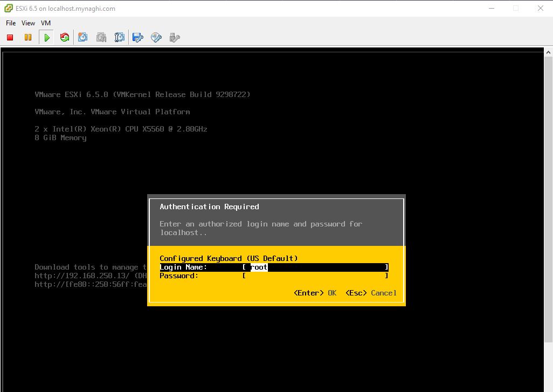Click the CD/DVD drive connect icon
Screen dimensions: 553x392
(x=156, y=37)
